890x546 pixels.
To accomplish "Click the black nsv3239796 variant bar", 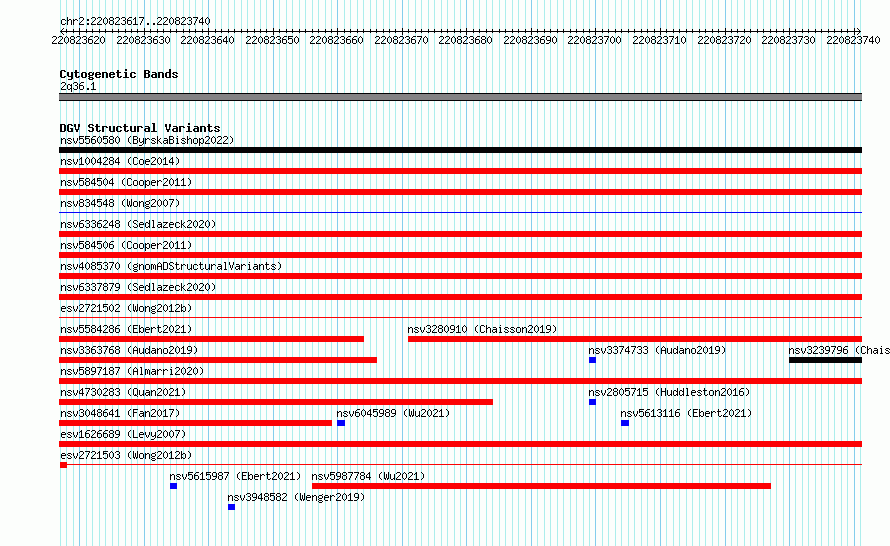I will (x=825, y=360).
